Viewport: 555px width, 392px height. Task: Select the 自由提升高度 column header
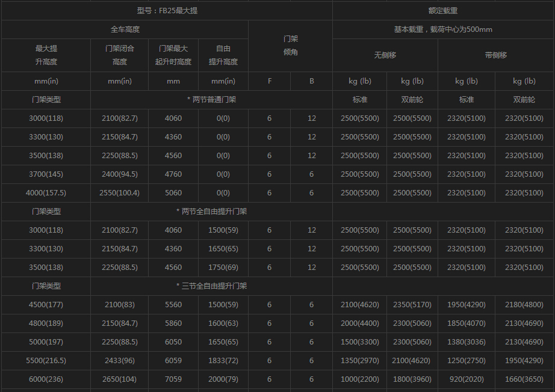pyautogui.click(x=223, y=55)
